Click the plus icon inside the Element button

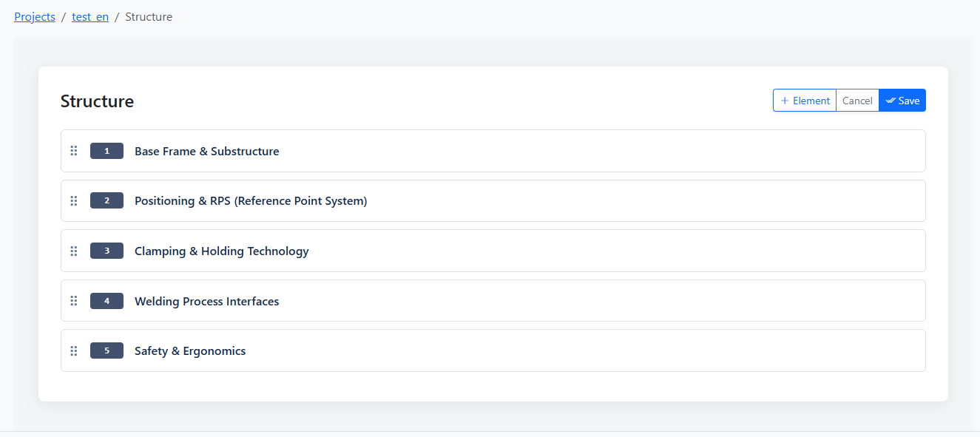785,100
